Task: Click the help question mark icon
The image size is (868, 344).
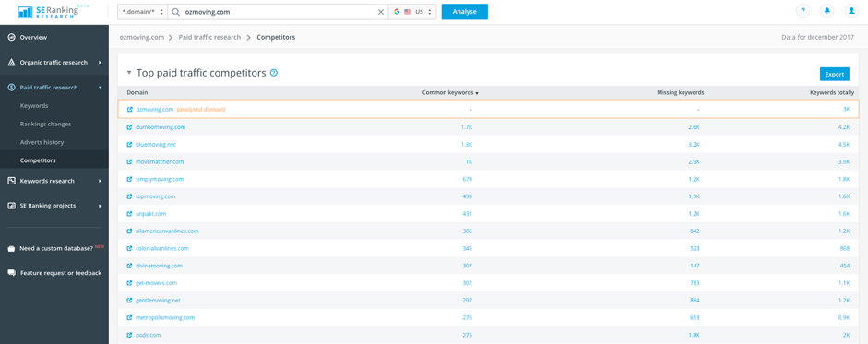Action: 803,11
